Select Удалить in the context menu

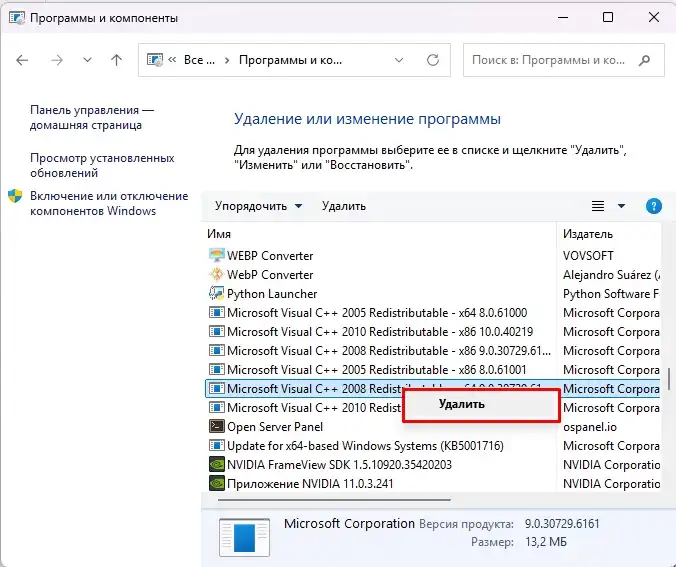click(x=482, y=404)
